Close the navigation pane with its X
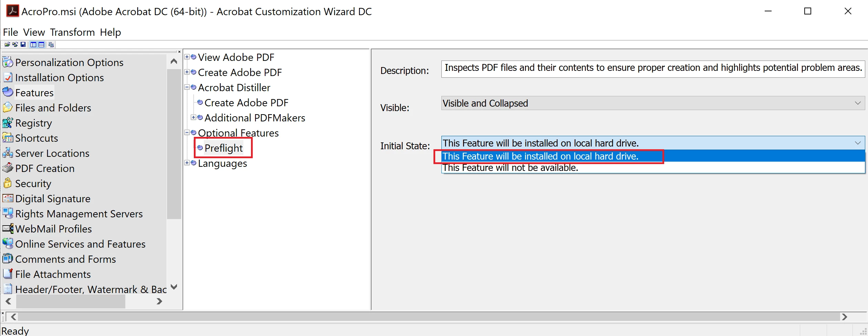Viewport: 868px width, 336px height. pyautogui.click(x=179, y=52)
